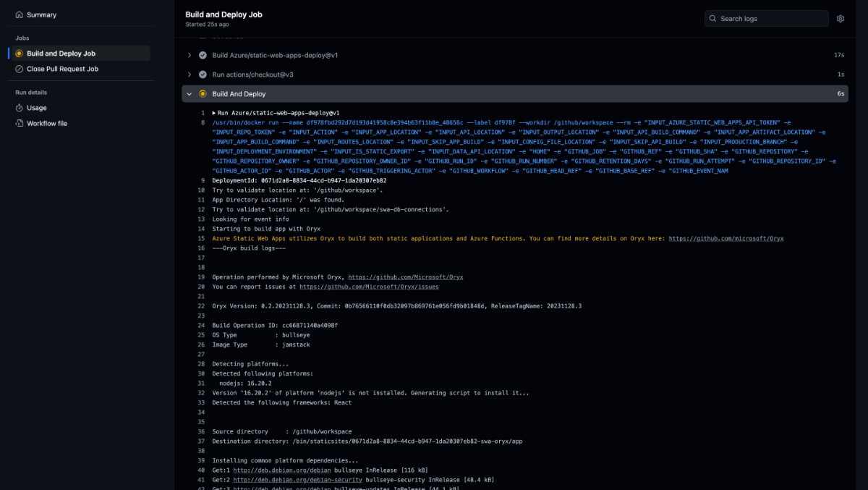Image resolution: width=868 pixels, height=490 pixels.
Task: Click 'Source directory : /github/workspace' line
Action: (x=282, y=431)
